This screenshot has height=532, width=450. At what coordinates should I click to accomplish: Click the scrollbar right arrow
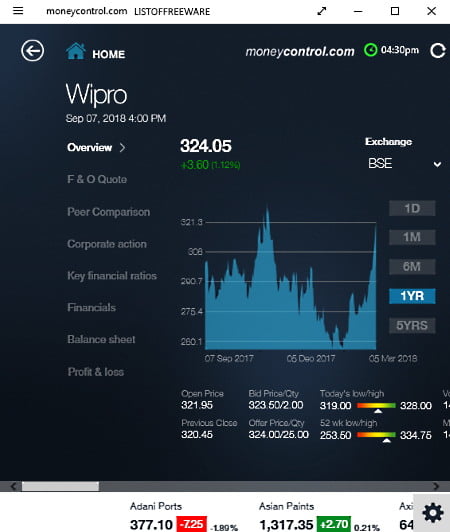tap(436, 486)
